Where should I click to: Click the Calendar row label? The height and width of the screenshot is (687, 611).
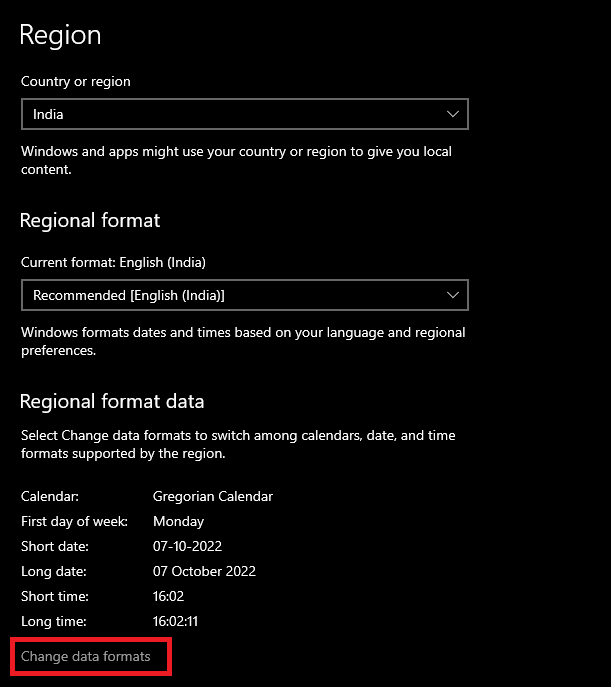click(50, 496)
